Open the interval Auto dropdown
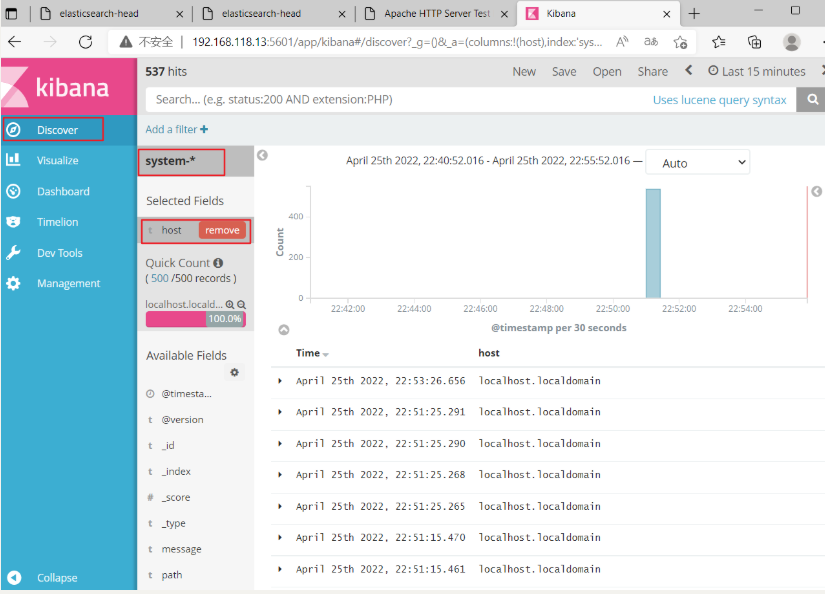This screenshot has width=825, height=594. click(698, 163)
